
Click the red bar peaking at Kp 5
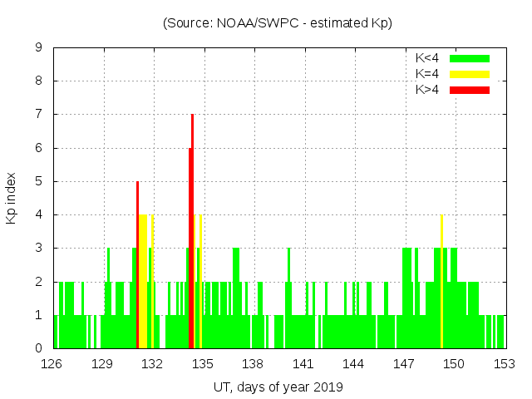pyautogui.click(x=138, y=266)
